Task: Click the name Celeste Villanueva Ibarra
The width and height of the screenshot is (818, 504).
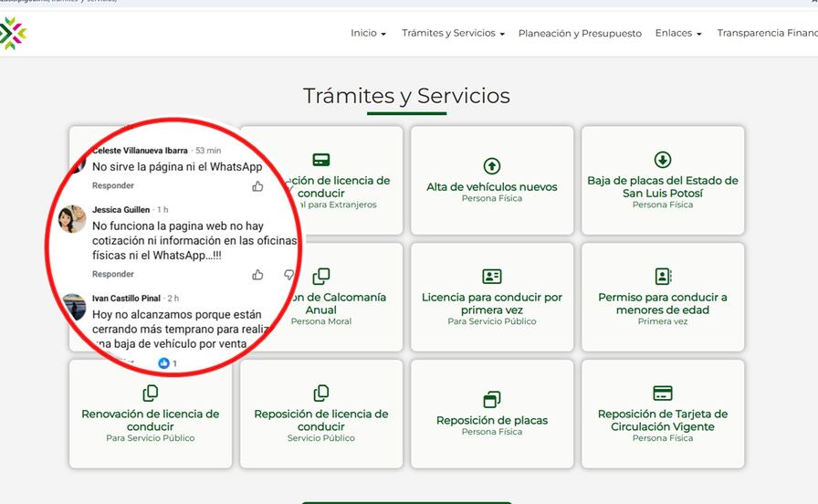Action: pos(140,151)
